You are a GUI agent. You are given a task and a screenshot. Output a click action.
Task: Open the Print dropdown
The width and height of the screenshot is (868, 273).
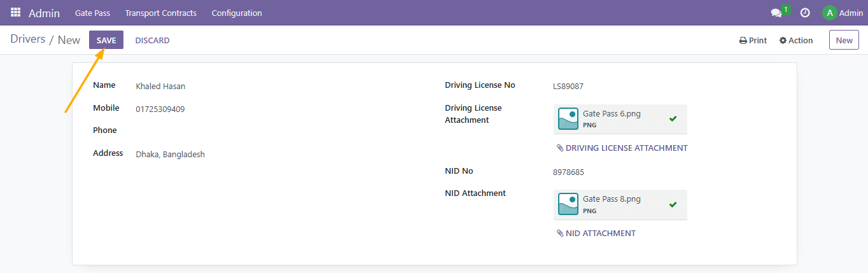[x=753, y=40]
